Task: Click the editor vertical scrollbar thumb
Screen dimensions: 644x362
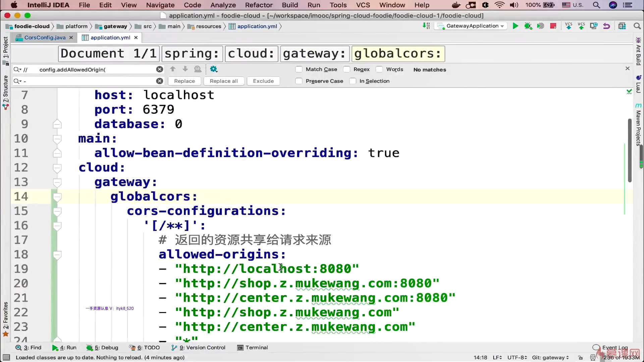Action: (x=630, y=151)
